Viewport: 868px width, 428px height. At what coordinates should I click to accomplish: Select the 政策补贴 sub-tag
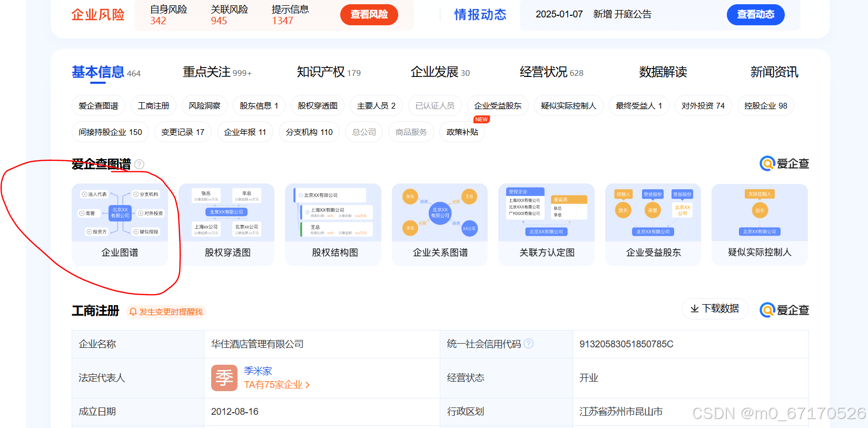tap(462, 132)
